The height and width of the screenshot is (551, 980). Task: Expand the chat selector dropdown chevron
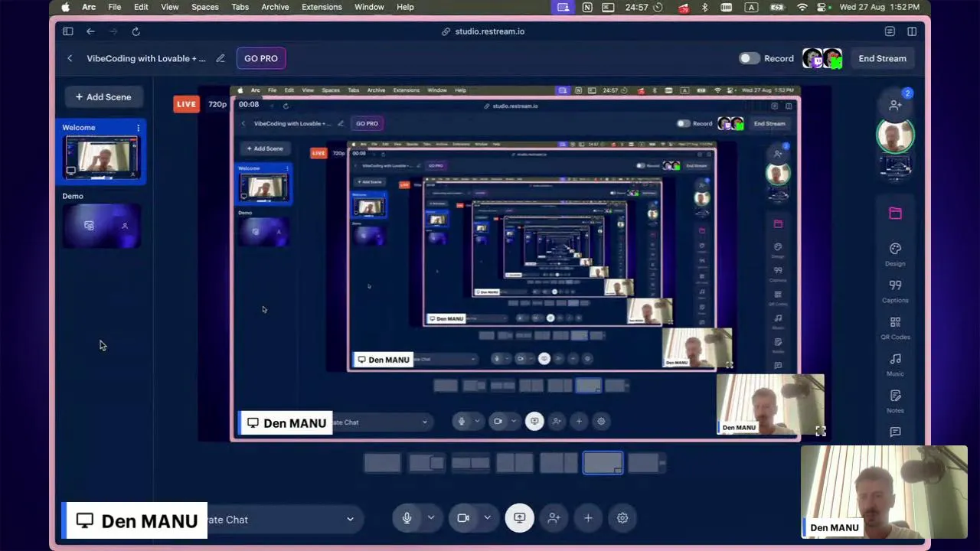click(350, 520)
